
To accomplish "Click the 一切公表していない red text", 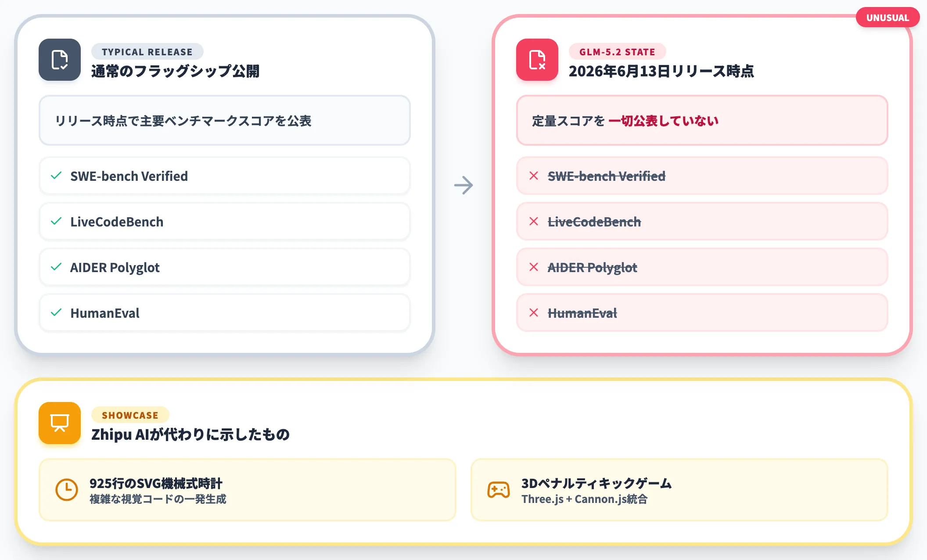I will click(x=664, y=121).
